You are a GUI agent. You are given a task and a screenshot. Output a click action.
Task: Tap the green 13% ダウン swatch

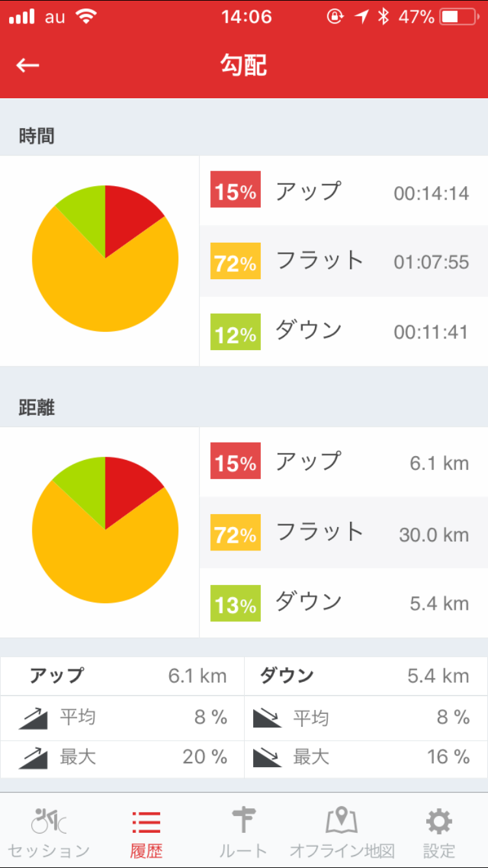pyautogui.click(x=235, y=603)
